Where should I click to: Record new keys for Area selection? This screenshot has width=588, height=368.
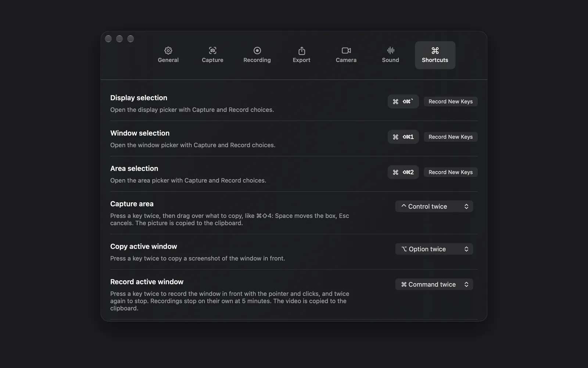(451, 172)
